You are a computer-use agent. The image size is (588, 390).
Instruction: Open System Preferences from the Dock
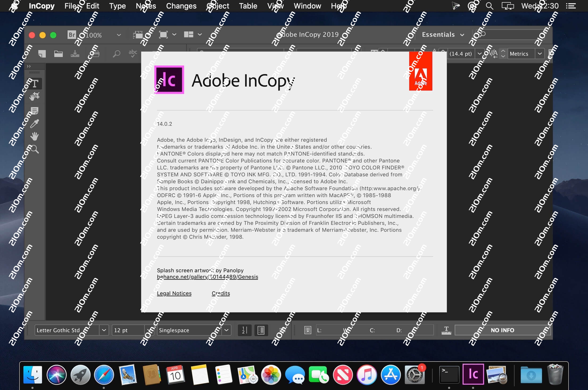point(415,375)
